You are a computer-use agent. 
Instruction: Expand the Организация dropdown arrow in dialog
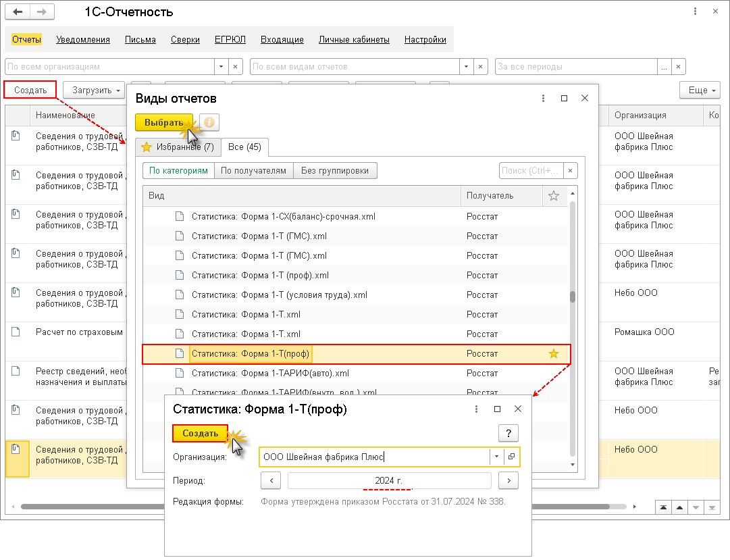[x=496, y=457]
